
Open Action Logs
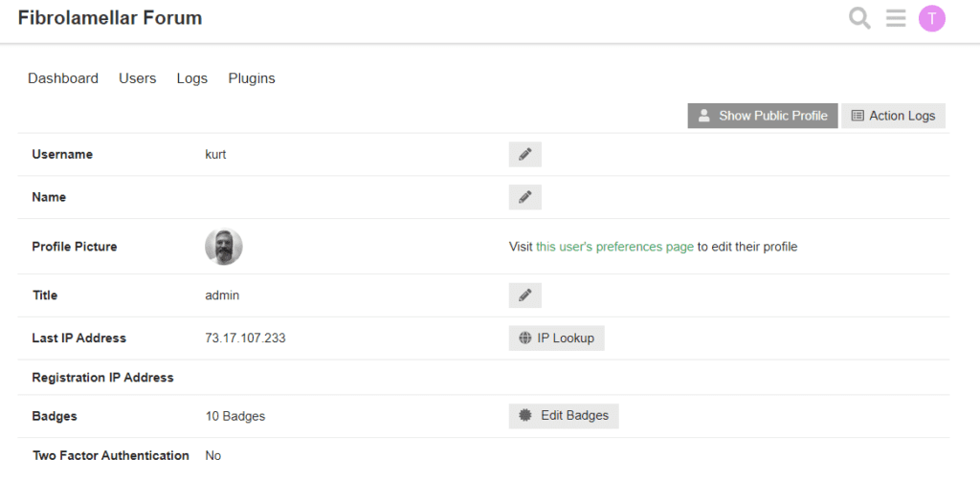[x=893, y=116]
